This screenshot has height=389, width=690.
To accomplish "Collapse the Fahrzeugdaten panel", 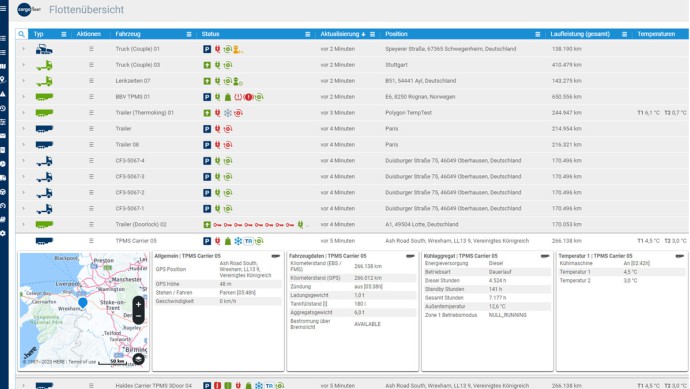I will click(x=410, y=256).
